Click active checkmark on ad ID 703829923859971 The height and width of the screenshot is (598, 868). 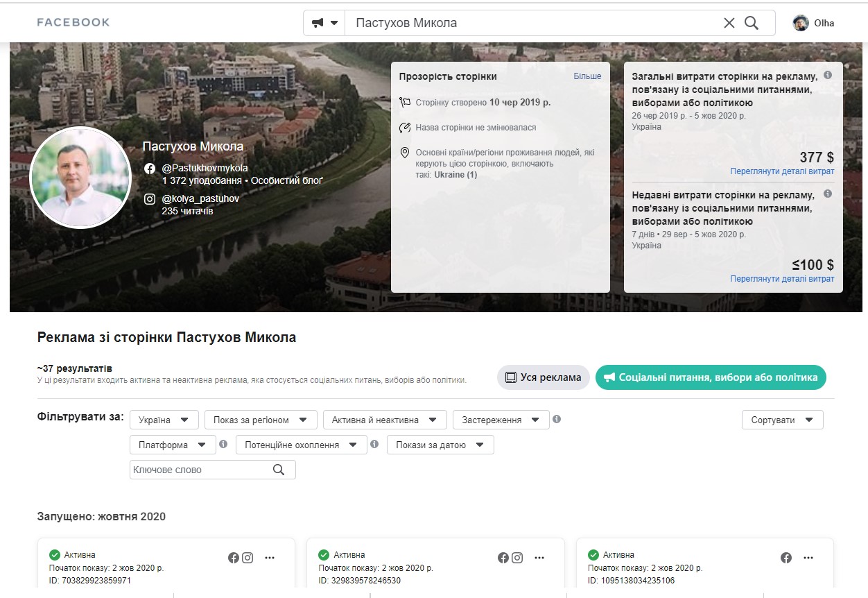55,555
